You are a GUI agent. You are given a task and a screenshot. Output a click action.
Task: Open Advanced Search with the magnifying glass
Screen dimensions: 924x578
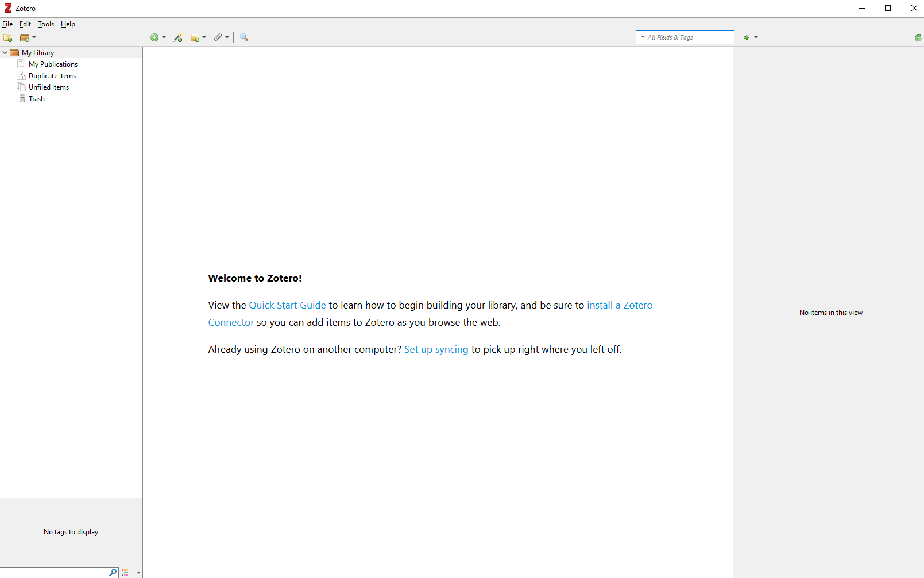pos(244,38)
